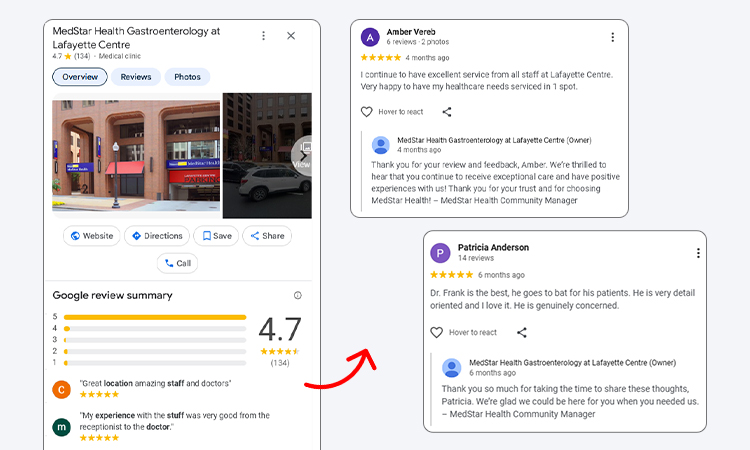Open Patricia Anderson's reviewer name
750x450 pixels.
pos(493,248)
